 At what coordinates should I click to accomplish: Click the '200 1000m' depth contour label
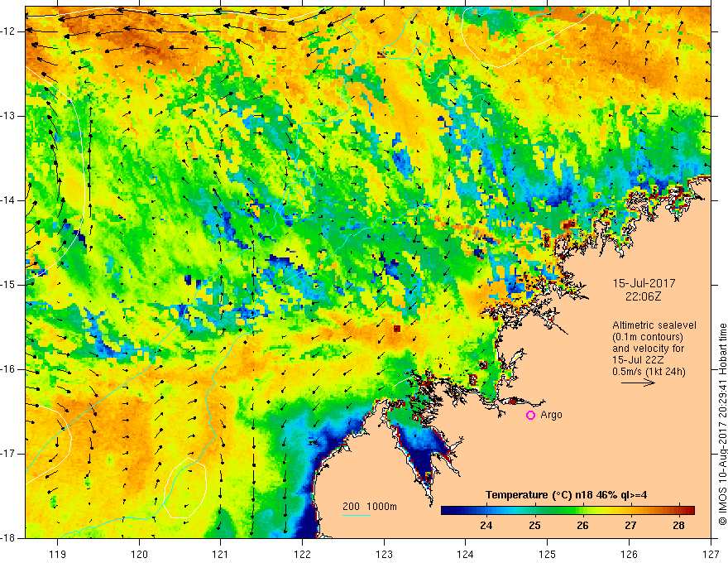click(370, 507)
